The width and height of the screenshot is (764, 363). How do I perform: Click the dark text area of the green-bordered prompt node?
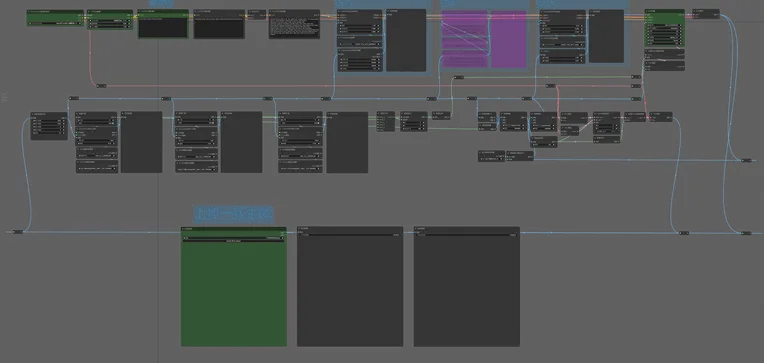pos(163,28)
